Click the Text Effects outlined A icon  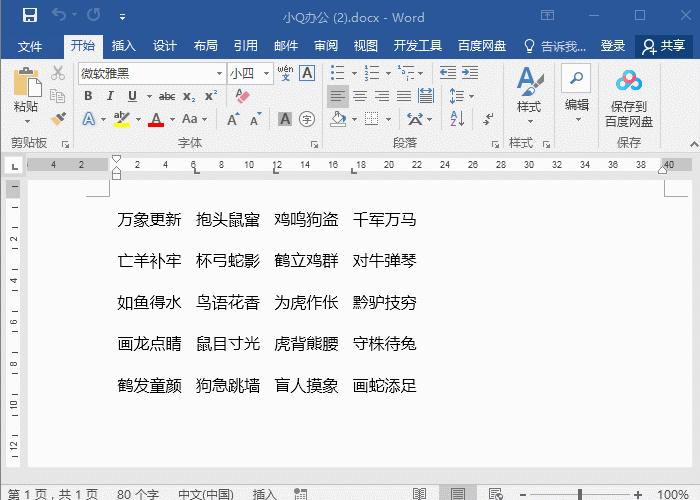tap(89, 119)
